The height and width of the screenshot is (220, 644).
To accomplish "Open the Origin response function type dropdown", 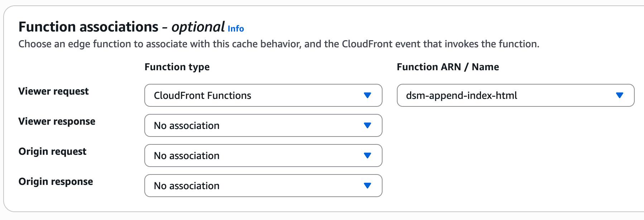I will click(263, 186).
